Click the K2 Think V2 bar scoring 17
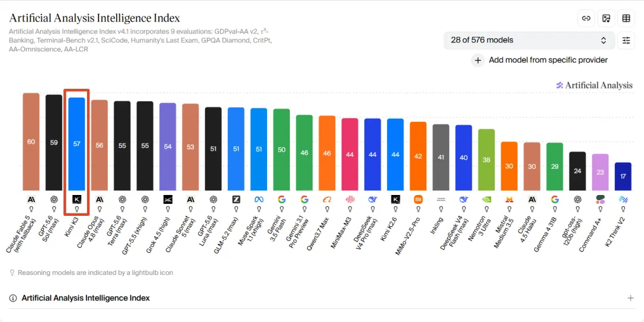This screenshot has width=644, height=322. 623,177
